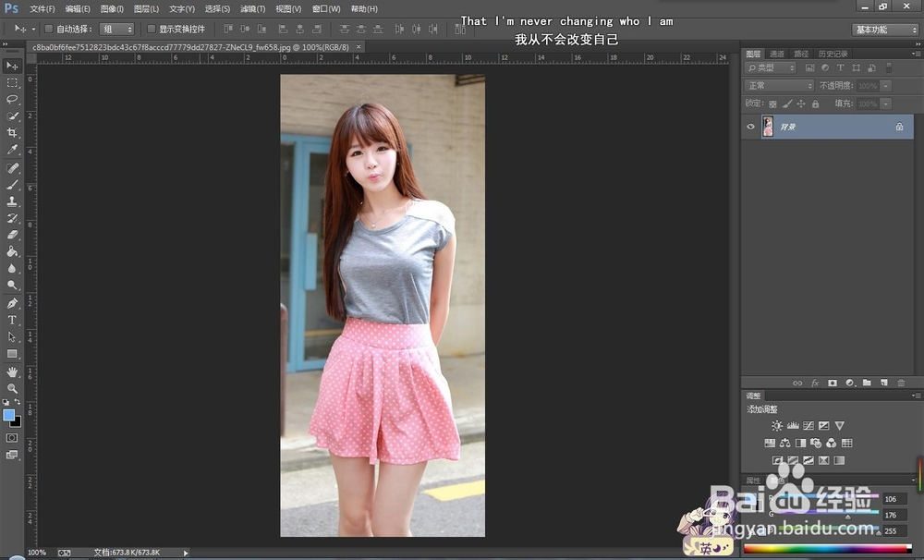
Task: Click the foreground color swatch
Action: 8,415
